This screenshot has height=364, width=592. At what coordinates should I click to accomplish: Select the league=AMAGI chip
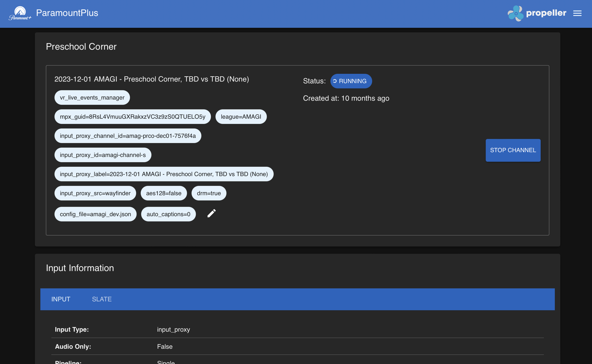[x=241, y=117]
